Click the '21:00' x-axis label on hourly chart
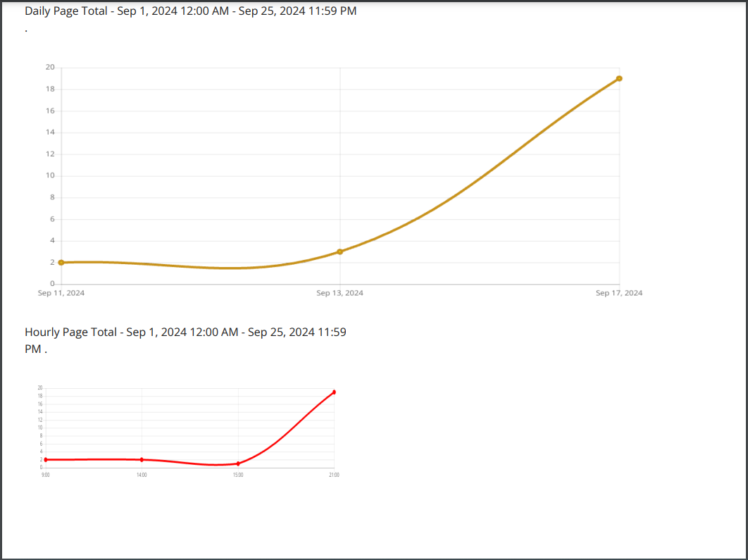The height and width of the screenshot is (560, 748). [x=334, y=475]
